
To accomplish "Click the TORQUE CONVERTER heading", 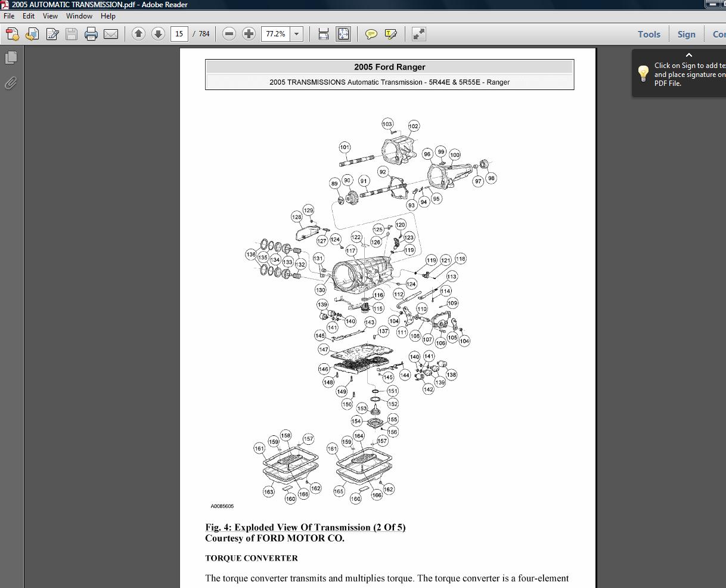I will pyautogui.click(x=252, y=558).
